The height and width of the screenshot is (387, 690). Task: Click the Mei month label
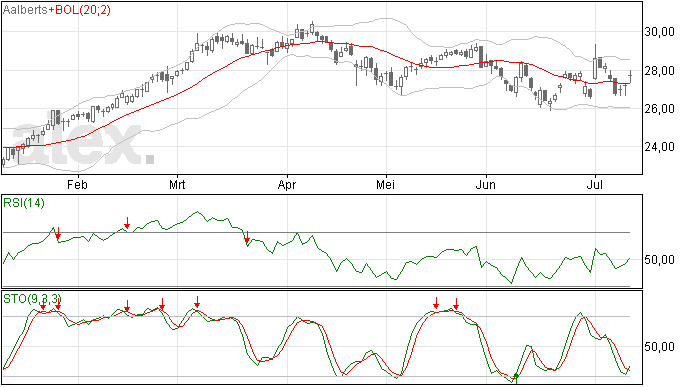pos(385,185)
